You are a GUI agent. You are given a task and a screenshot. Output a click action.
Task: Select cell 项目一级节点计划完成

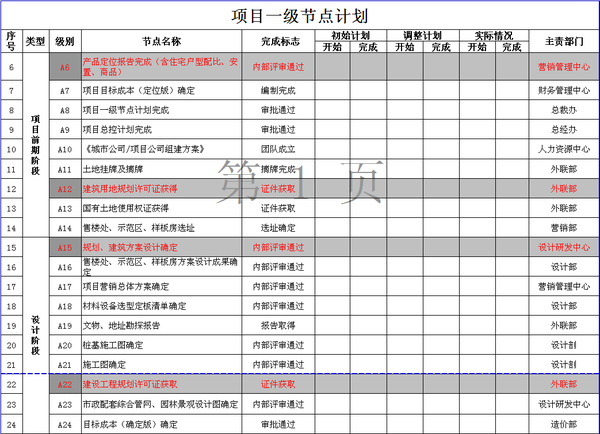click(161, 110)
